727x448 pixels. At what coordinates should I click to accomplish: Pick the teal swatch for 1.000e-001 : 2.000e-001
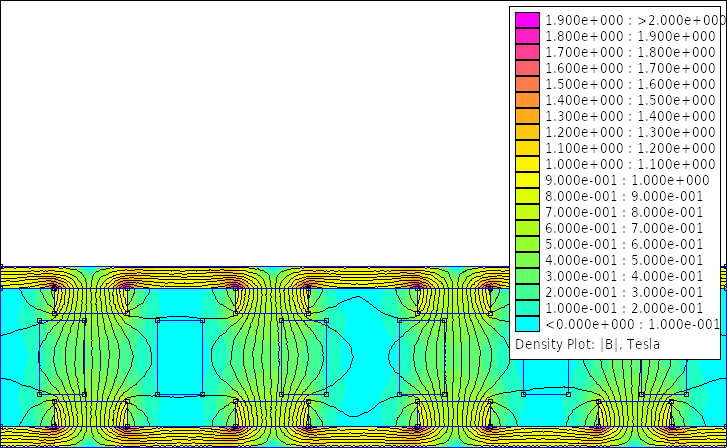(527, 308)
